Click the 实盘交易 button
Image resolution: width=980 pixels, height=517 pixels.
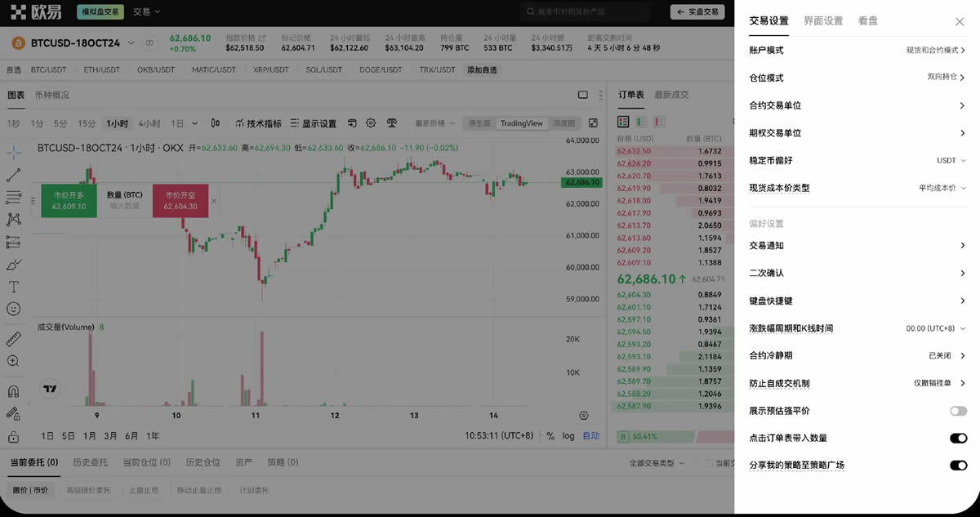pos(697,12)
